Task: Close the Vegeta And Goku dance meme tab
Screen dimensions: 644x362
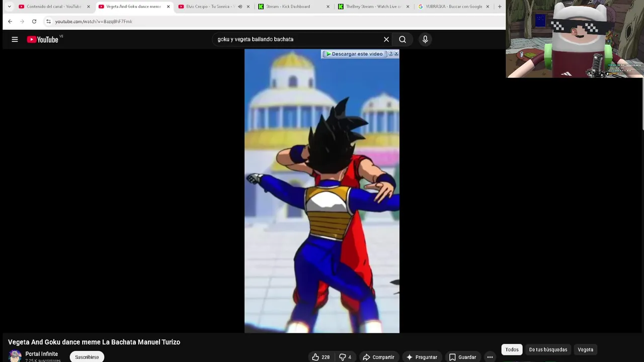Action: click(169, 7)
